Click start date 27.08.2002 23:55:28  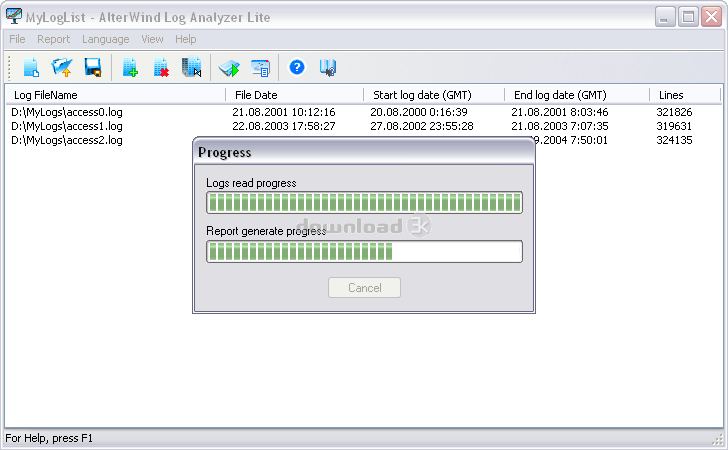[x=422, y=126]
